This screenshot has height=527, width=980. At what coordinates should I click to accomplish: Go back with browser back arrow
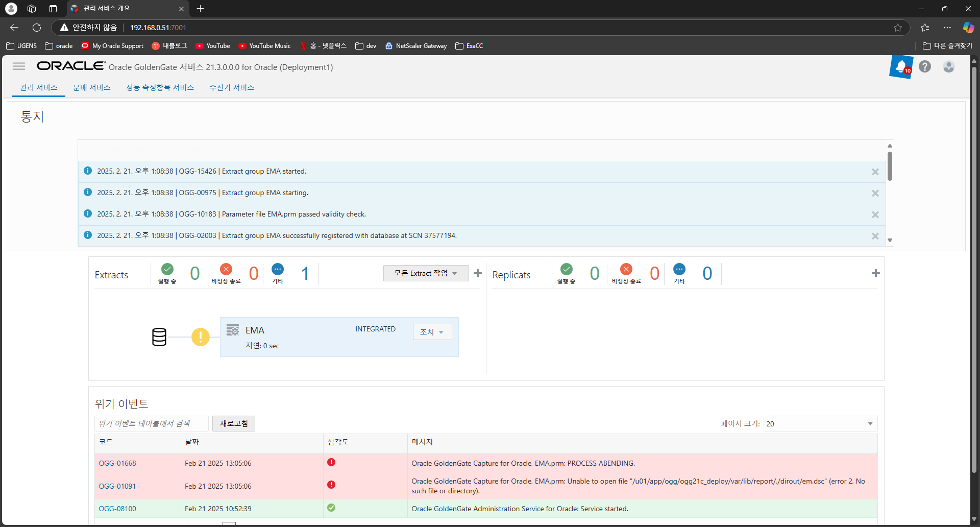[x=14, y=28]
